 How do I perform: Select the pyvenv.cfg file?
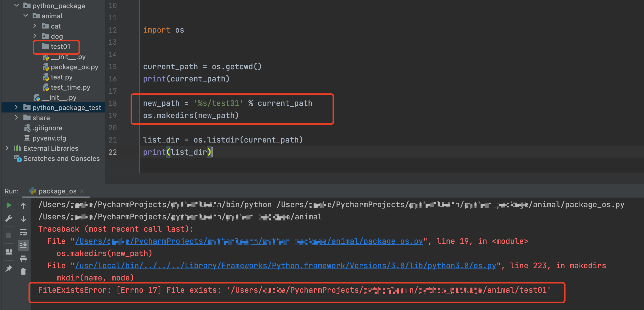click(x=45, y=138)
